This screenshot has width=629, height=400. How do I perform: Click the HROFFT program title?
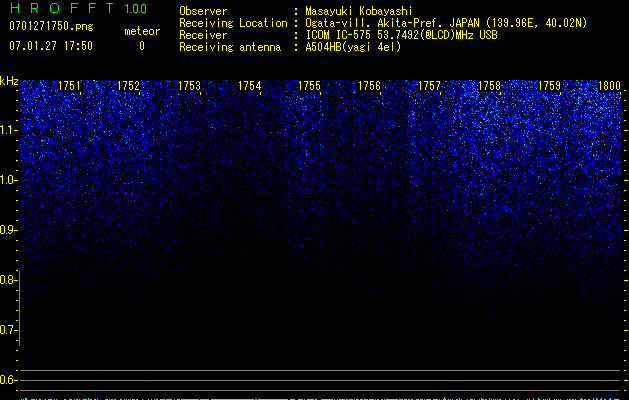click(62, 8)
